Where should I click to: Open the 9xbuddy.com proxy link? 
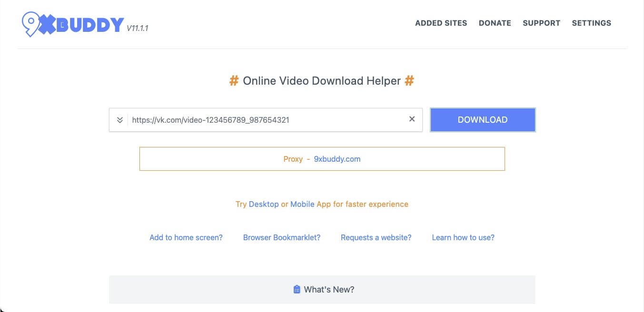click(337, 159)
